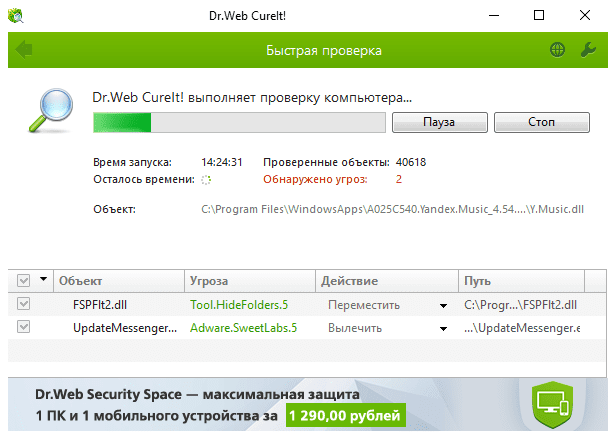Click the scan progress bar

[238, 122]
